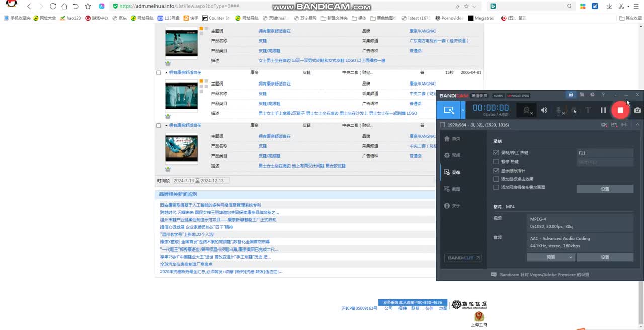The image size is (644, 330).
Task: Open third ad thumbnail with shoes
Action: coord(181,148)
